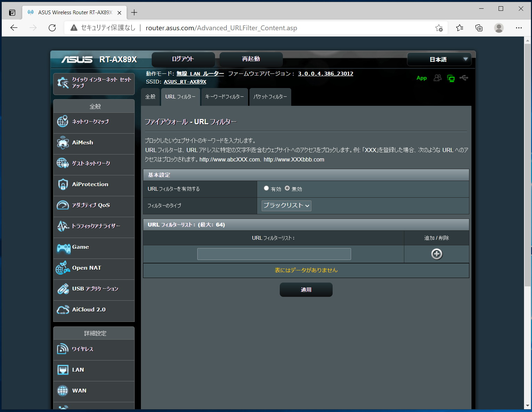Click the URL filter list input field
The height and width of the screenshot is (412, 532).
click(274, 254)
